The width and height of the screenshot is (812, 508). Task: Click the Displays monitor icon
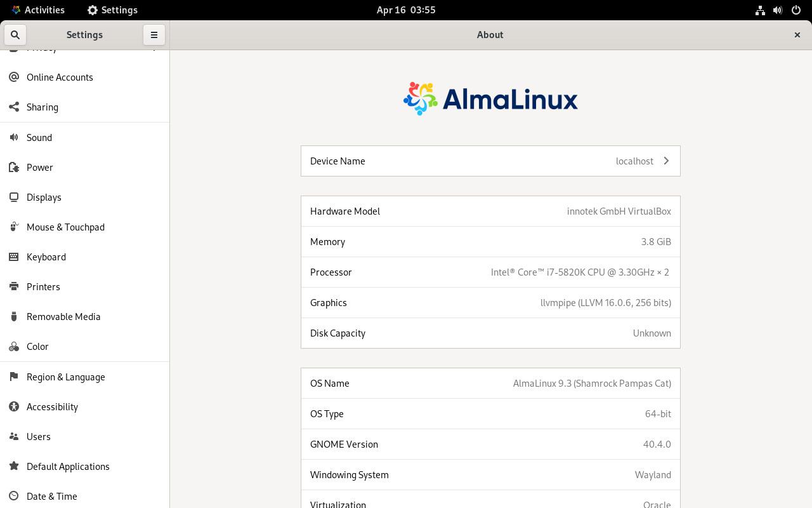pyautogui.click(x=14, y=197)
